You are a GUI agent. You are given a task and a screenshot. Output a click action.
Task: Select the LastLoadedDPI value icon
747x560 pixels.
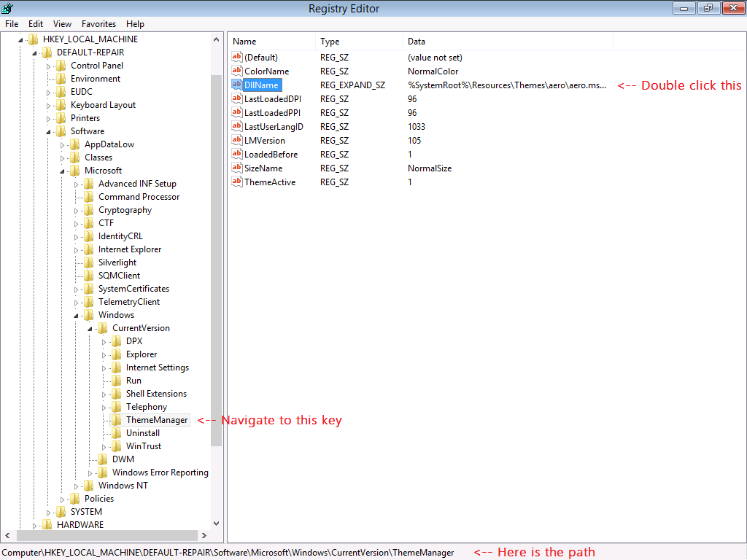pos(236,99)
